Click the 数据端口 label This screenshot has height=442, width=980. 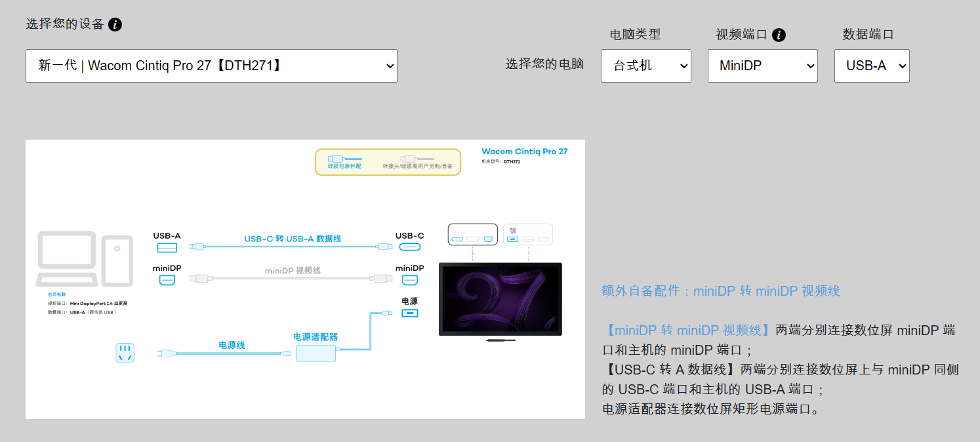click(x=868, y=34)
